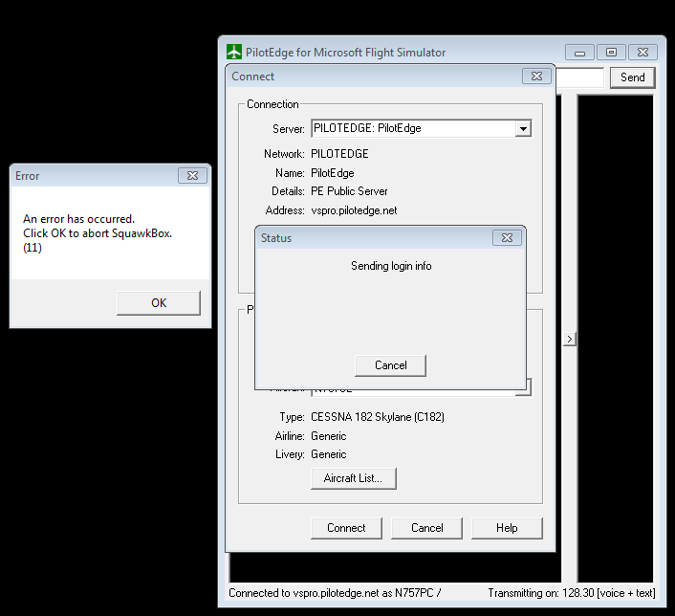The image size is (675, 616).
Task: Close the Connect dialog with X
Action: click(x=536, y=77)
